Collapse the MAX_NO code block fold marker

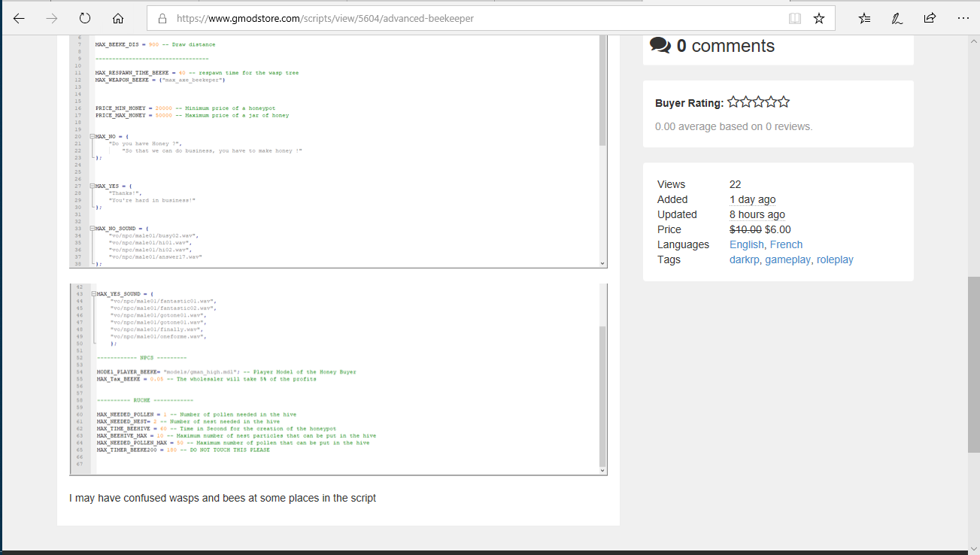[91, 137]
